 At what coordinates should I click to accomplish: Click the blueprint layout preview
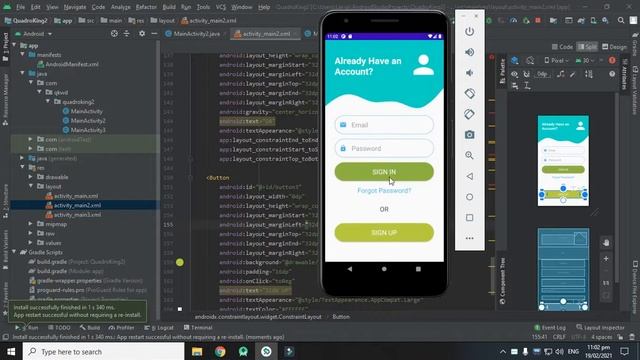[563, 269]
